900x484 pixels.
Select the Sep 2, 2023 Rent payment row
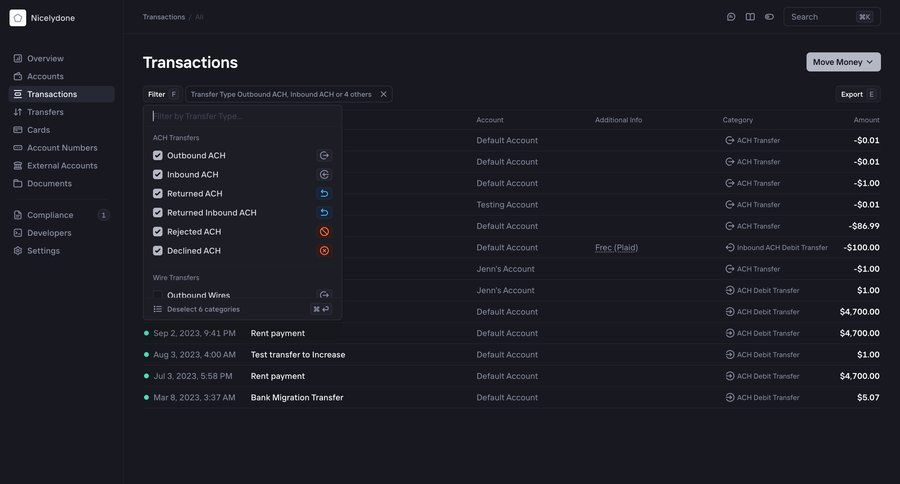pyautogui.click(x=511, y=333)
